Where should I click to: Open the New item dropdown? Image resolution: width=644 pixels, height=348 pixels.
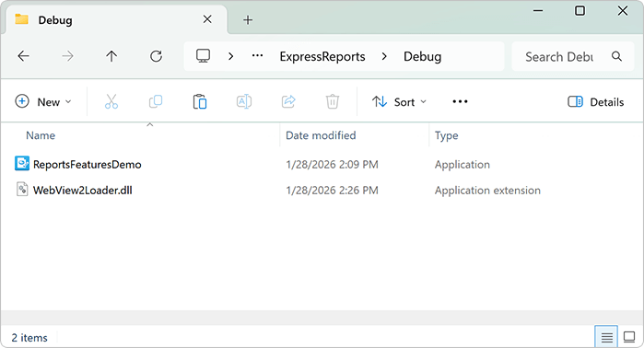coord(43,102)
